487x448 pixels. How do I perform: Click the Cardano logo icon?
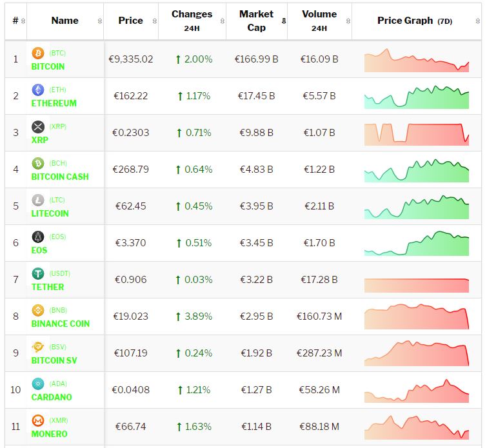[37, 384]
